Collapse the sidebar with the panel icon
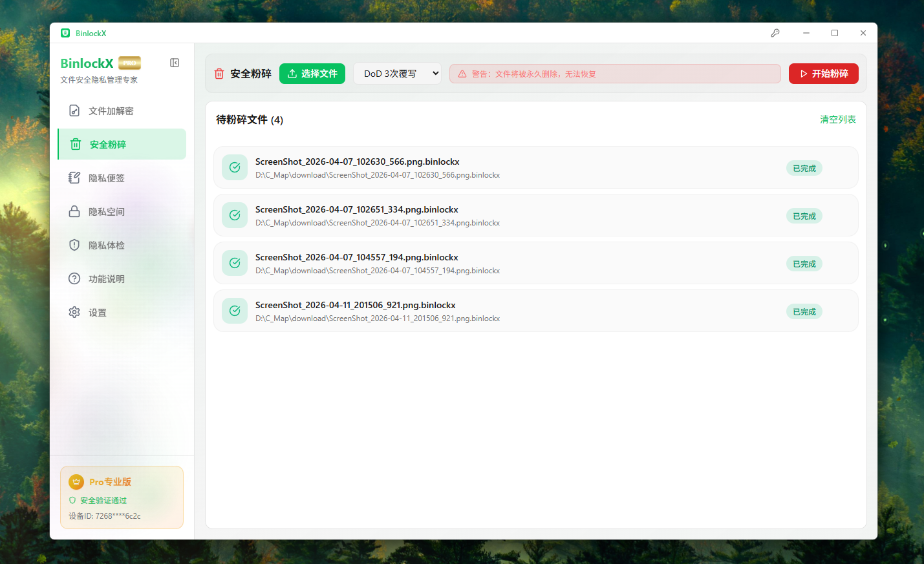Screen dimensions: 924x564 pos(175,63)
